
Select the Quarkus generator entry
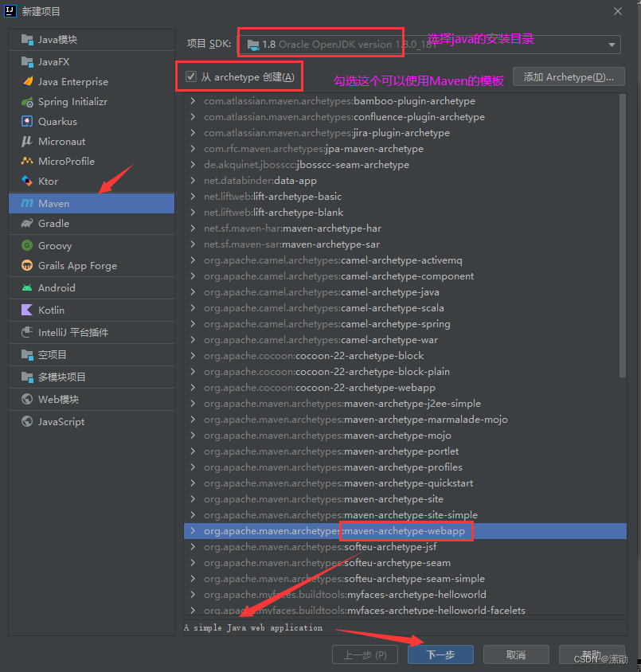click(x=92, y=121)
